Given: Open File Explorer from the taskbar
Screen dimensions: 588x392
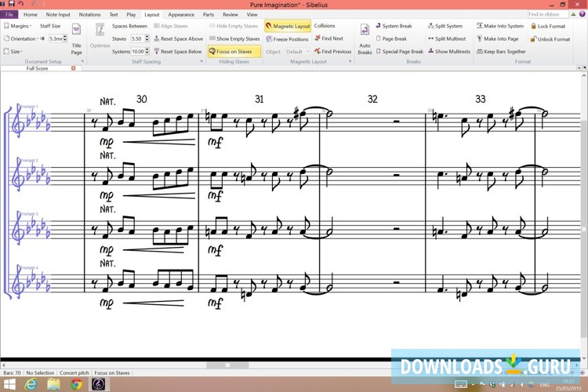Looking at the screenshot, I should pos(53,384).
